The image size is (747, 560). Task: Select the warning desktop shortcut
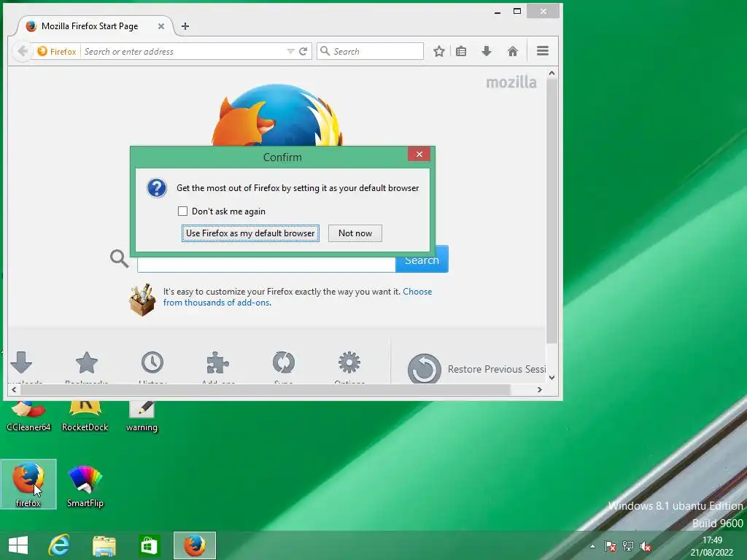point(142,416)
